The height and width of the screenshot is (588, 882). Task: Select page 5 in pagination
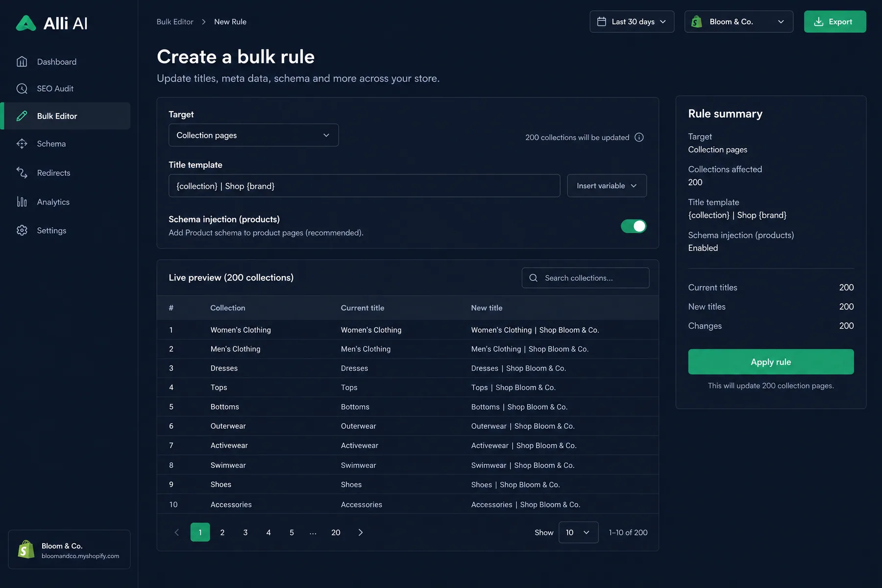[292, 532]
